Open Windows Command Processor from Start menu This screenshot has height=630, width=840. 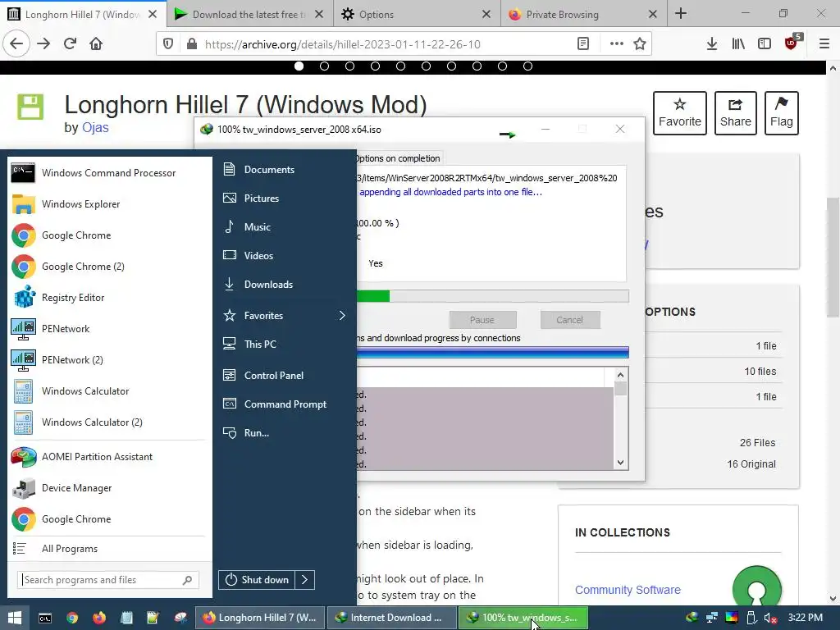[109, 173]
